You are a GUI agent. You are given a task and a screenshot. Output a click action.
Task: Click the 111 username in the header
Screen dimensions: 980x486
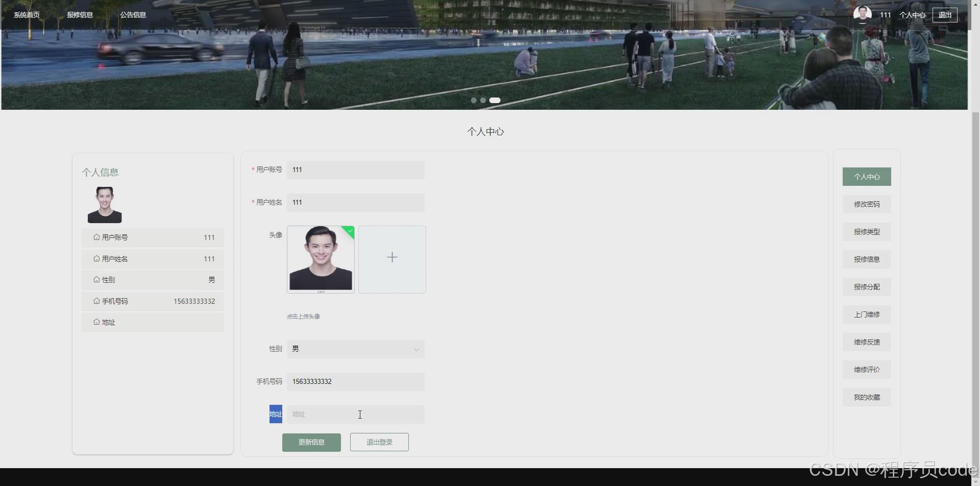click(885, 15)
